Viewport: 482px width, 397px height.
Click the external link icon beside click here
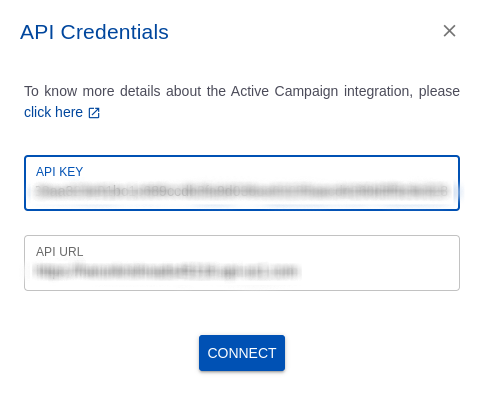pyautogui.click(x=94, y=113)
